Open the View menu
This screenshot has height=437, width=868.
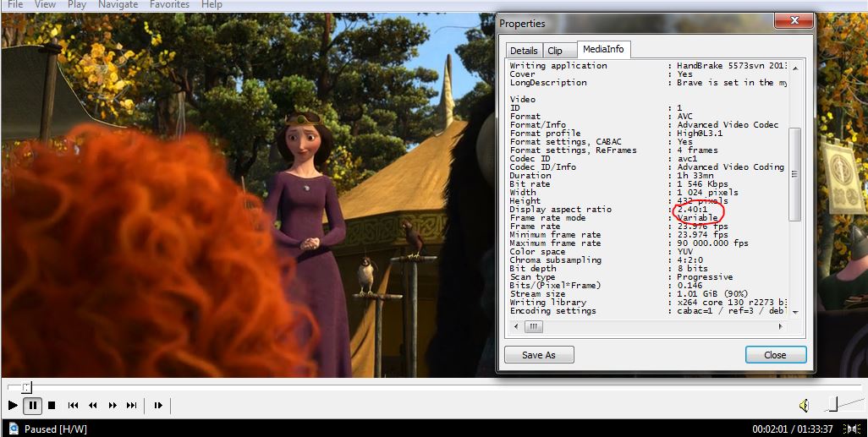[45, 4]
